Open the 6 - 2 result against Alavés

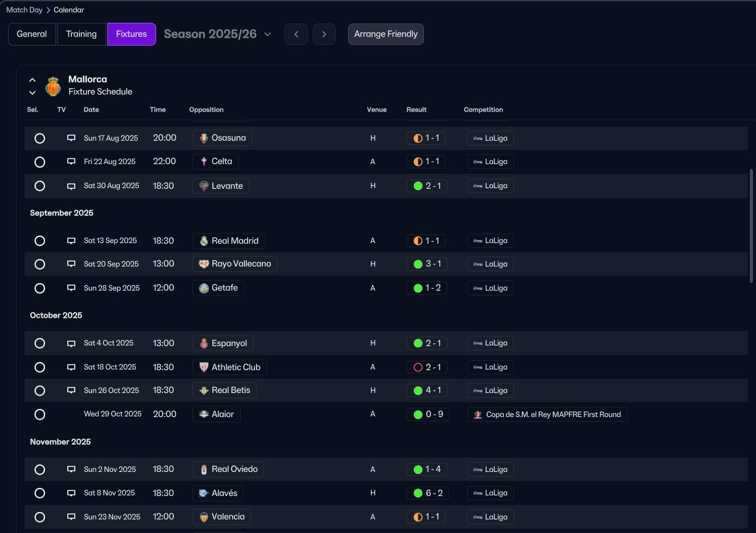tap(426, 493)
